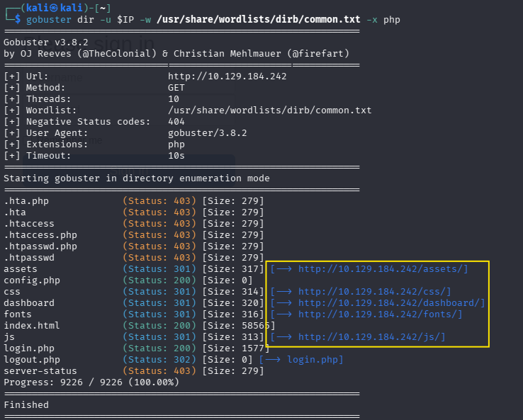The image size is (523, 420).
Task: Click the target URL http://10.129.184.242
Action: click(227, 76)
